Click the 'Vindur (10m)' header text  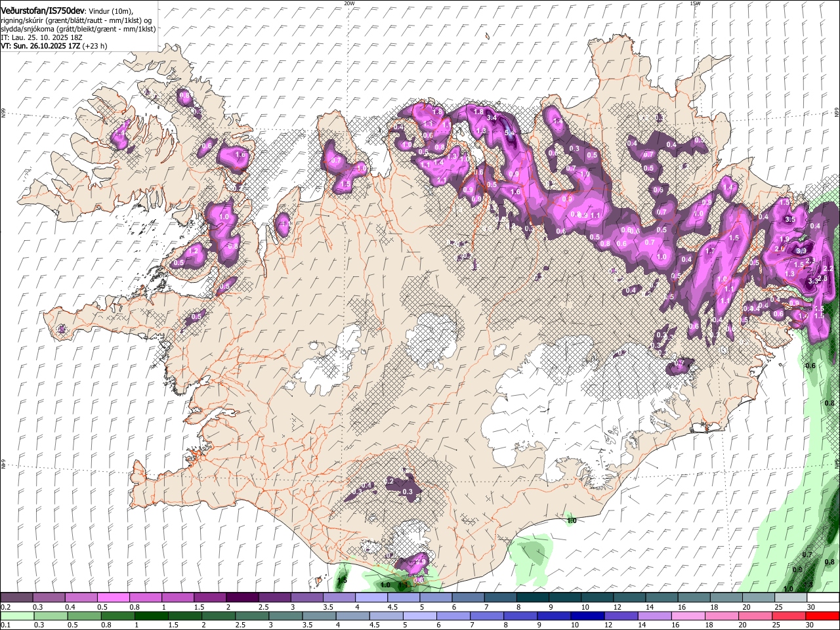coord(112,11)
